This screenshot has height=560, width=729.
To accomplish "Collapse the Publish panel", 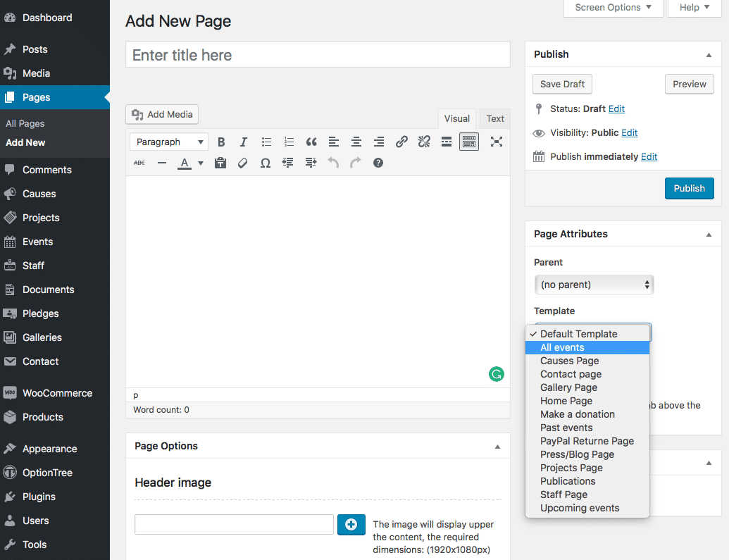I will [x=709, y=55].
